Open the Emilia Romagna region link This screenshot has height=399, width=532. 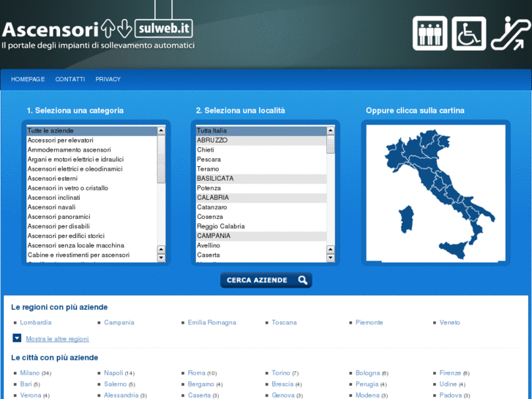tap(212, 322)
